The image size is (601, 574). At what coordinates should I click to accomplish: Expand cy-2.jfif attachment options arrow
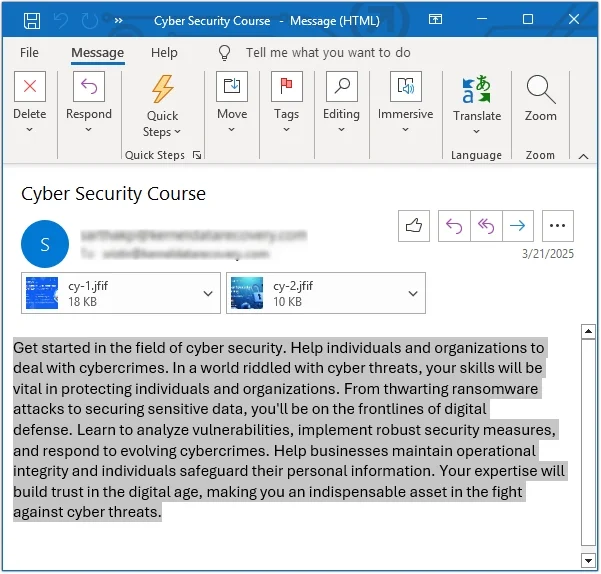point(413,294)
